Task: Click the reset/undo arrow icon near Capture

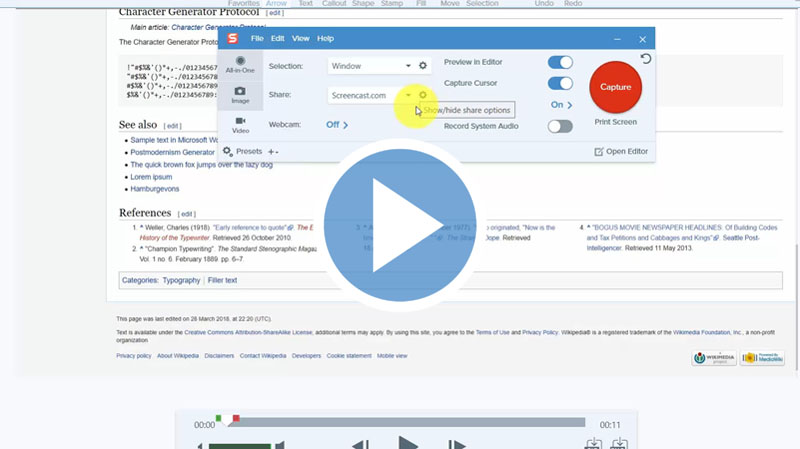Action: point(646,59)
